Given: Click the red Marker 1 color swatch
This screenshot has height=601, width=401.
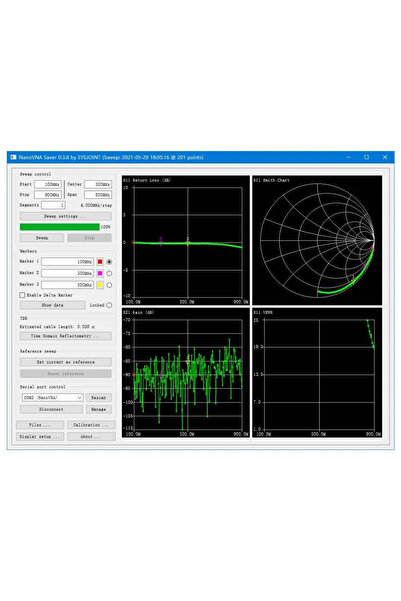Looking at the screenshot, I should pos(100,262).
